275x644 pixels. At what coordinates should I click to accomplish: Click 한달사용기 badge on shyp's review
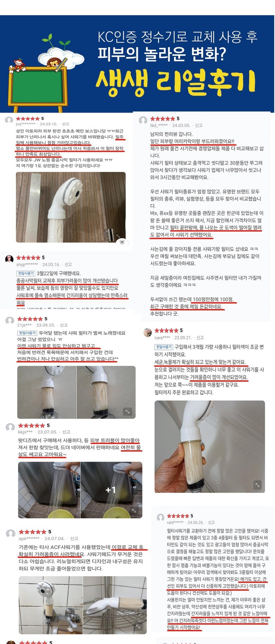tap(26, 273)
